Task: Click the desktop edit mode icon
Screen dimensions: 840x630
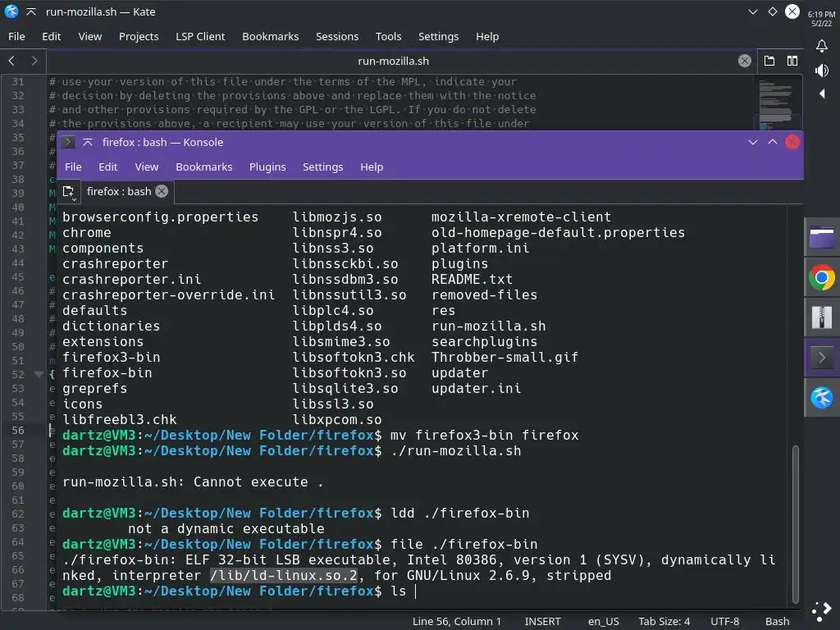Action: click(x=821, y=611)
